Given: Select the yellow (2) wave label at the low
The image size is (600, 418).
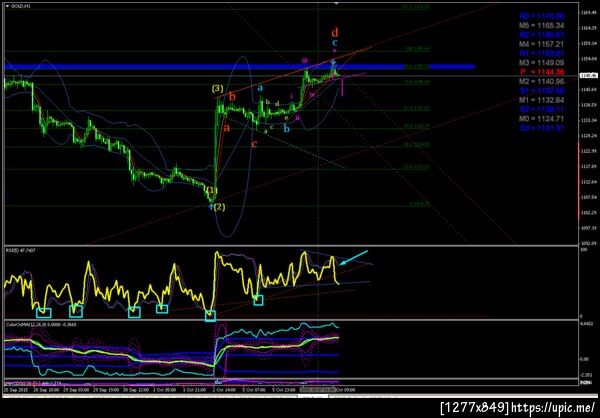Looking at the screenshot, I should coord(220,207).
